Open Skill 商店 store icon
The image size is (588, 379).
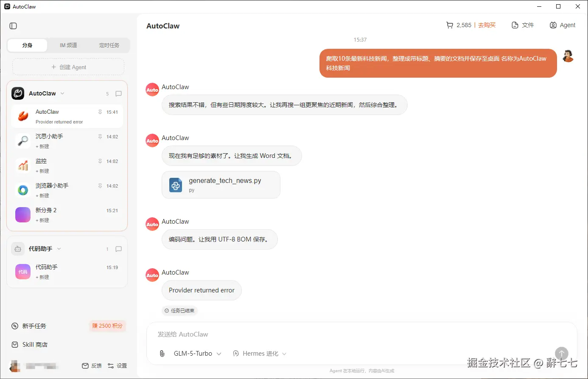click(x=15, y=345)
